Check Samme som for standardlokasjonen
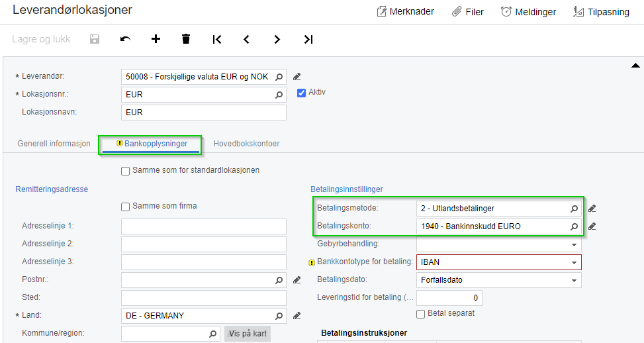644x343 pixels. [x=125, y=171]
